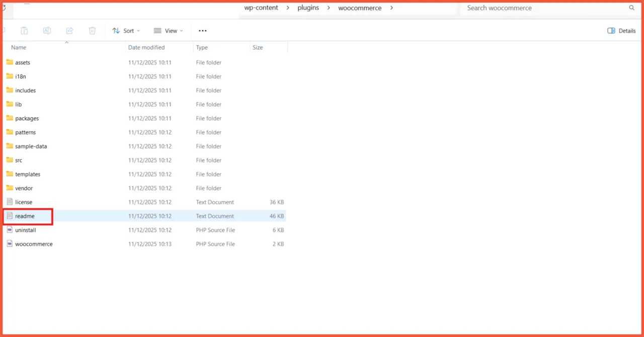Click the Copy icon in the toolbar
Screen dimensions: 644x337
pyautogui.click(x=24, y=31)
